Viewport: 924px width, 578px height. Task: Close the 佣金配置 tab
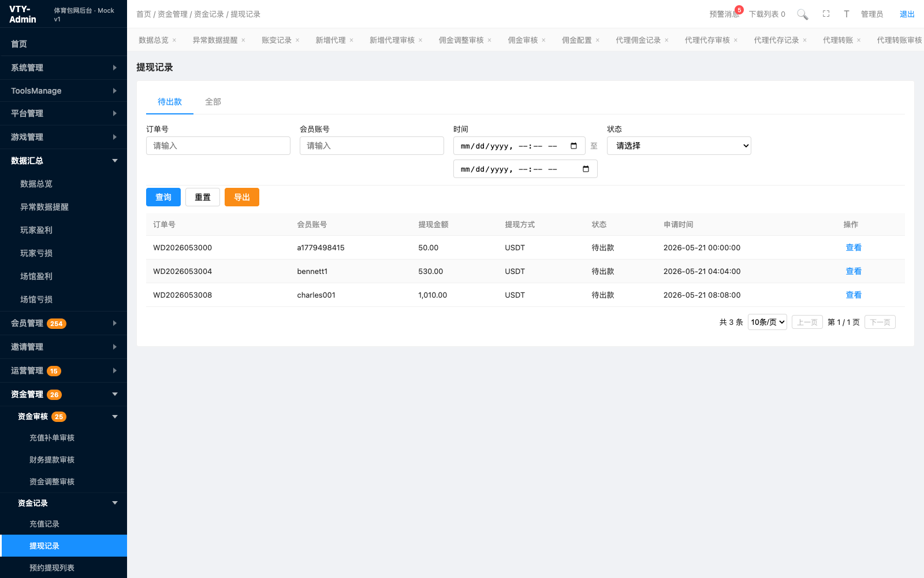(598, 40)
